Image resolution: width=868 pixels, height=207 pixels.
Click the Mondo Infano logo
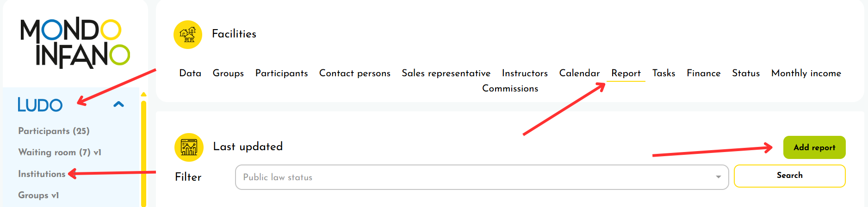click(75, 43)
